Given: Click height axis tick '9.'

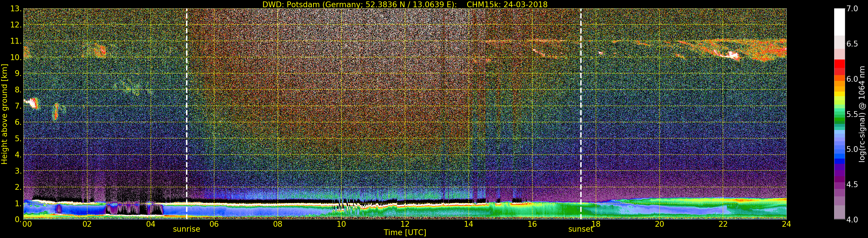Looking at the screenshot, I should (18, 73).
